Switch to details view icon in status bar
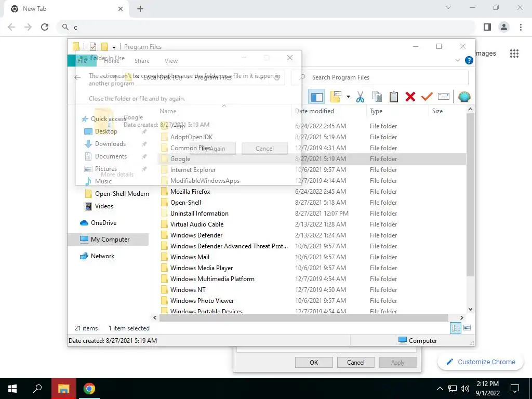Image resolution: width=532 pixels, height=399 pixels. tap(455, 328)
